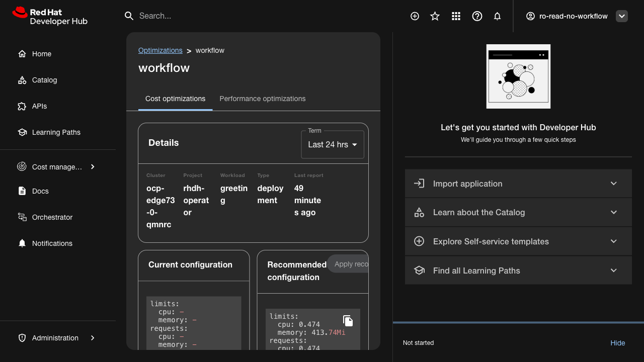This screenshot has width=644, height=362.
Task: Click the Cost management icon in sidebar
Action: point(22,166)
